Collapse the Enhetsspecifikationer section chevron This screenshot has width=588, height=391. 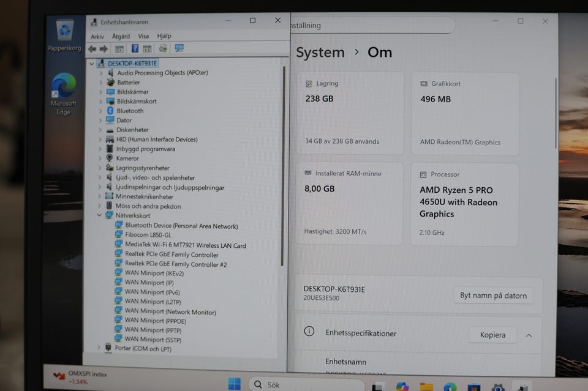529,335
